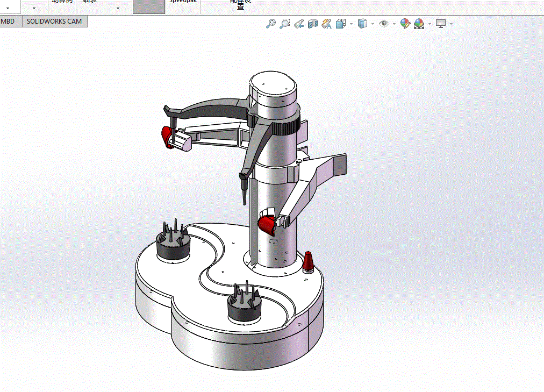Expand the Apply Scene dropdown arrow
544x392 pixels.
tap(430, 24)
